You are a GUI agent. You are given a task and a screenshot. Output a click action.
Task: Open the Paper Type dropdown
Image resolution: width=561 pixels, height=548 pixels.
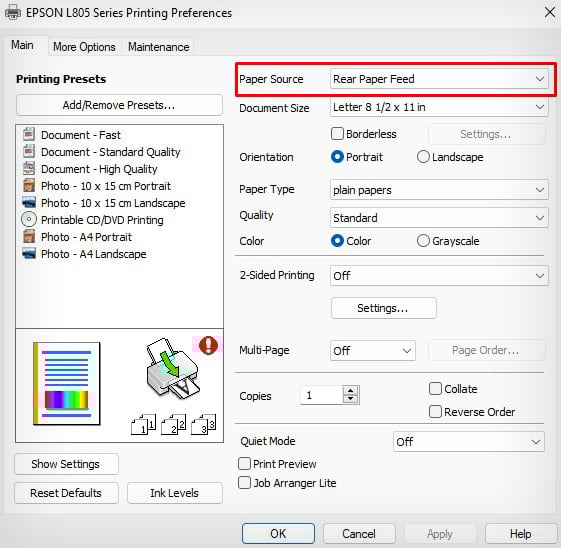point(439,190)
